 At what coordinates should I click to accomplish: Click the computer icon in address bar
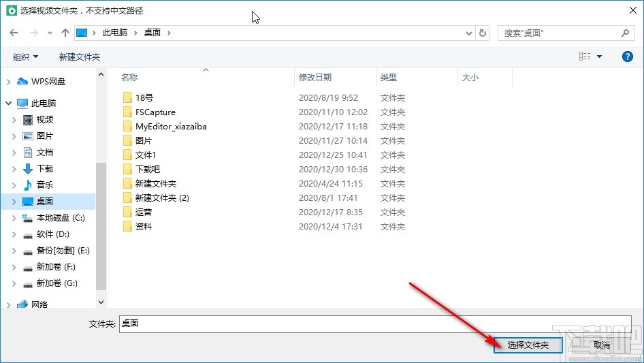(x=82, y=33)
